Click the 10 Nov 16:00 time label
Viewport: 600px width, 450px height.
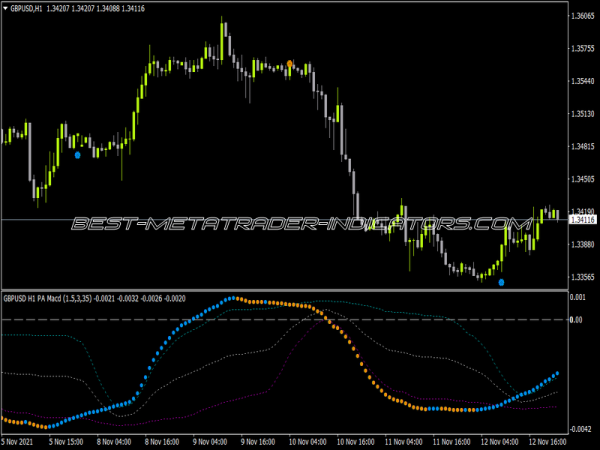click(x=355, y=442)
